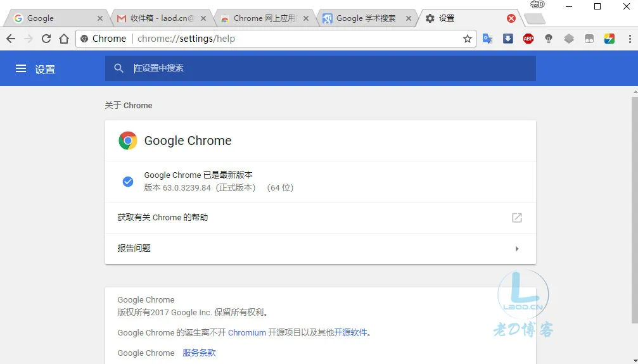Click the gray hexagon extension icon
The image size is (638, 364).
pos(569,39)
